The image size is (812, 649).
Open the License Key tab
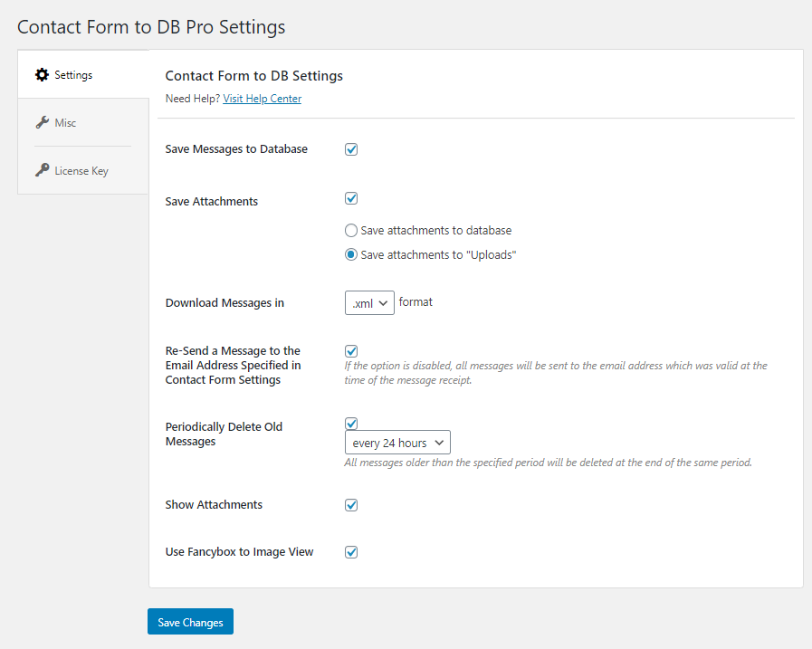coord(83,170)
